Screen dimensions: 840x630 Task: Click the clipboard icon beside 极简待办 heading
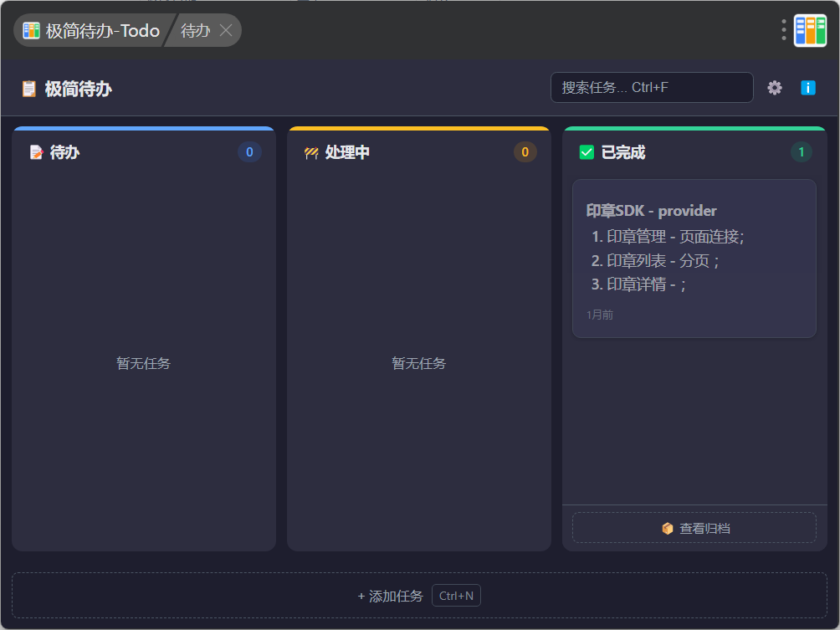(29, 89)
